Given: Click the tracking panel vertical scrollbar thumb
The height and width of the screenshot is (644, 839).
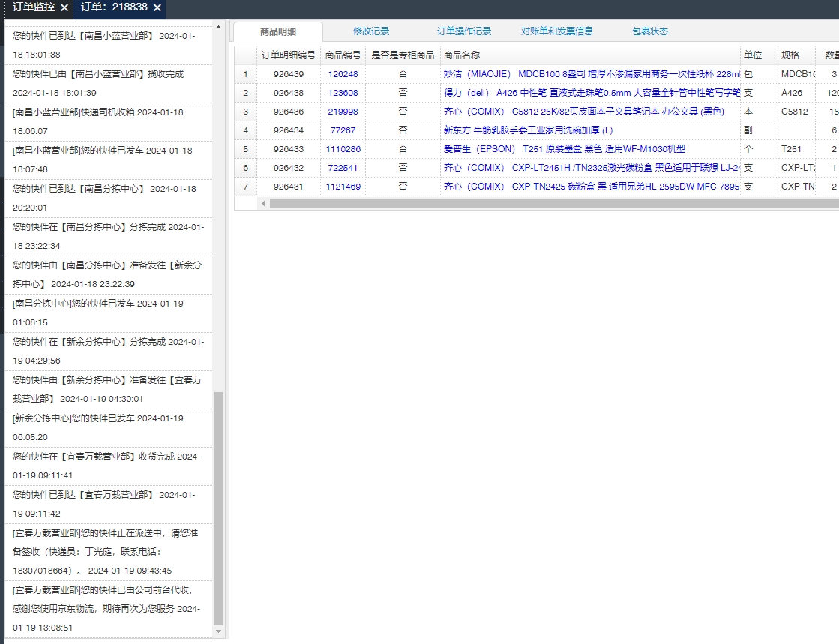Looking at the screenshot, I should coord(218,508).
